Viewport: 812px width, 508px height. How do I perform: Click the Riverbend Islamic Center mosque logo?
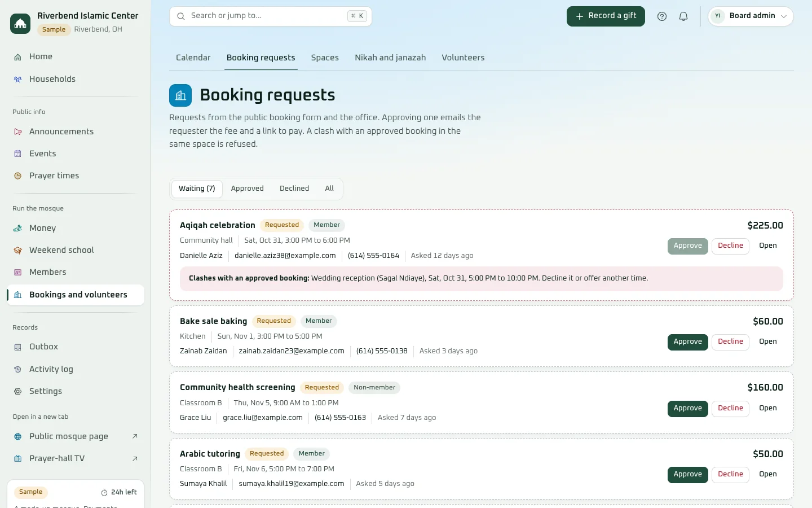(x=20, y=23)
